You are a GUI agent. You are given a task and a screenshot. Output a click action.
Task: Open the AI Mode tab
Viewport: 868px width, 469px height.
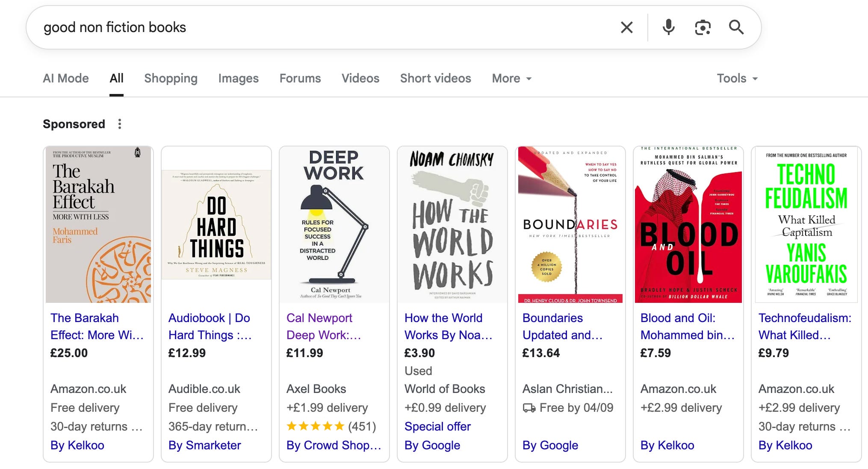click(x=66, y=78)
